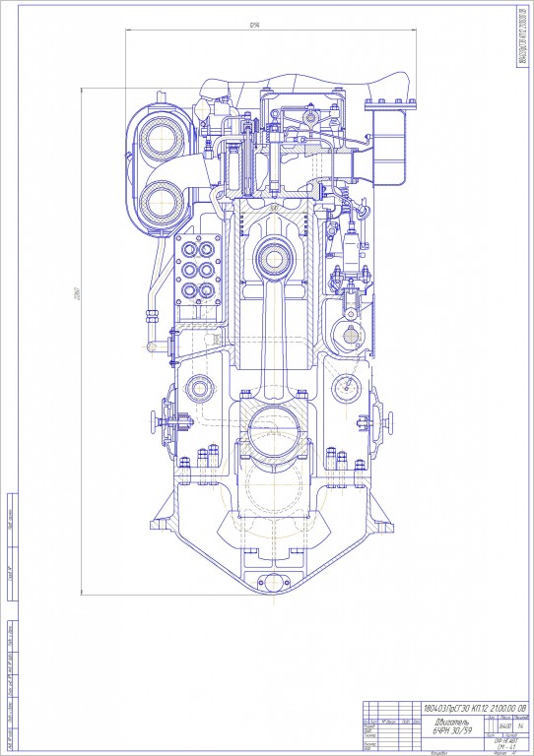Click the oil sump drain at the bottom
The width and height of the screenshot is (534, 756).
(x=274, y=584)
